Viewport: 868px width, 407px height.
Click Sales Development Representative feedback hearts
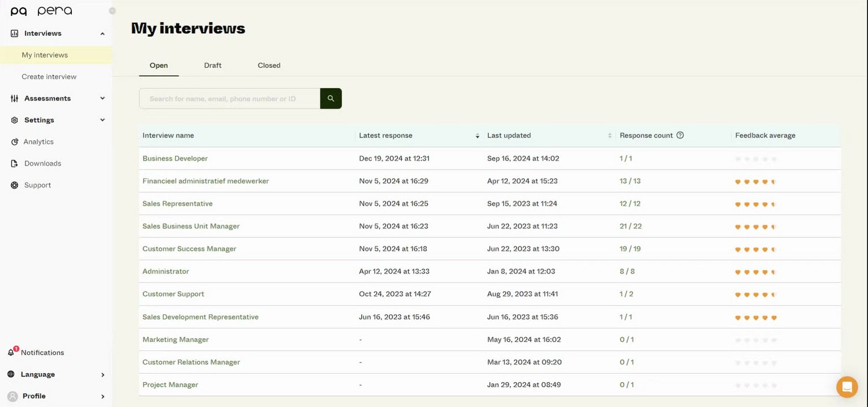756,318
